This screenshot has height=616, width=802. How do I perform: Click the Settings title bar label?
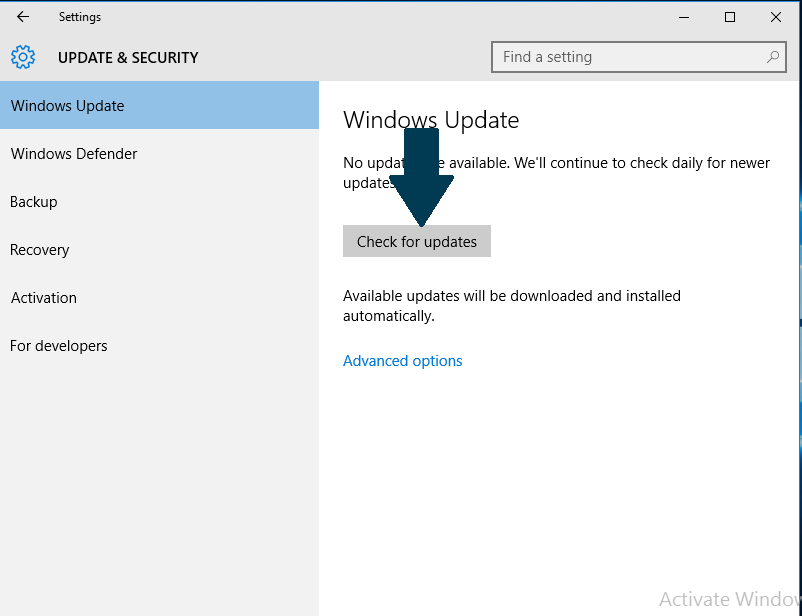coord(80,17)
